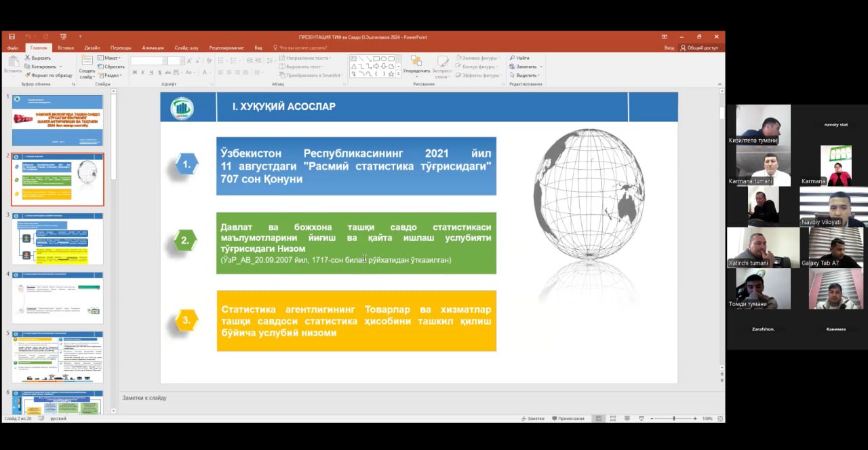
Task: Toggle underline (Ч) formatting
Action: (x=151, y=72)
